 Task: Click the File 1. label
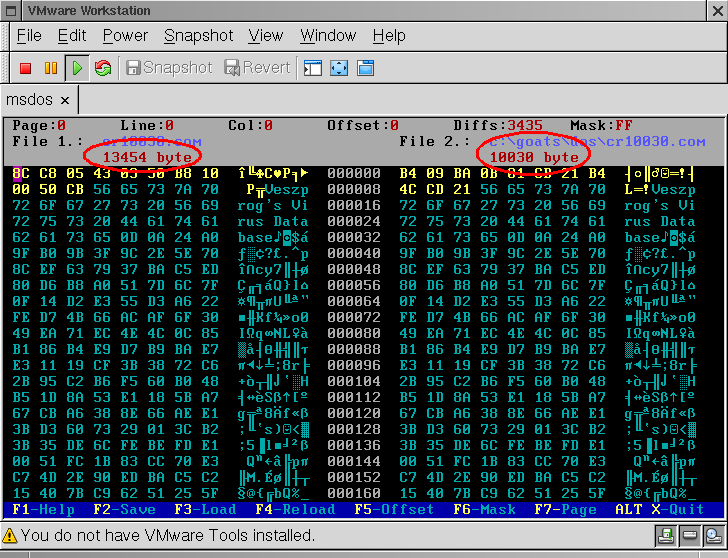(x=48, y=142)
